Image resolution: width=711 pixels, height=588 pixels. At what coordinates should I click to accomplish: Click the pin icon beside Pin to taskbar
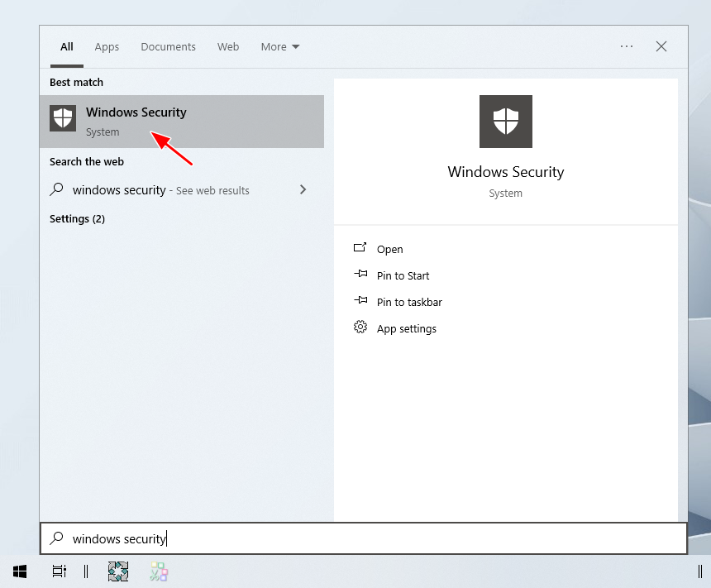360,301
